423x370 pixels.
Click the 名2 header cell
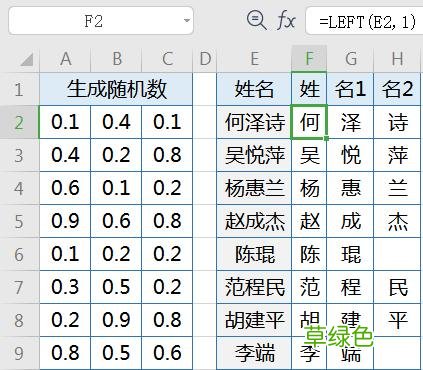pyautogui.click(x=397, y=89)
